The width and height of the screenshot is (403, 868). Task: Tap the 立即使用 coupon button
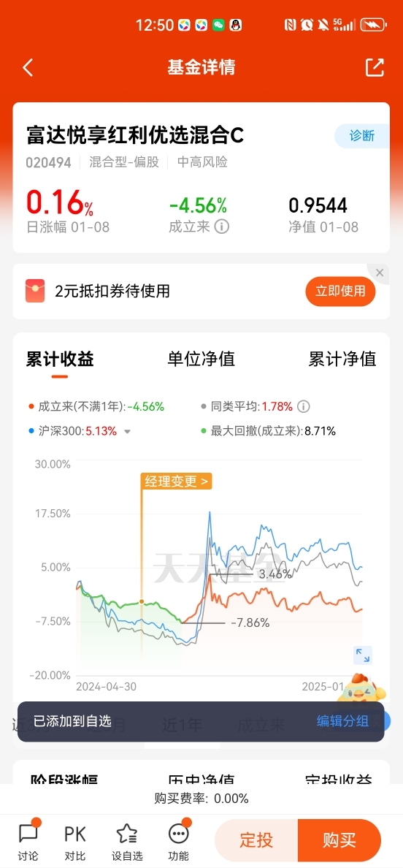click(340, 292)
